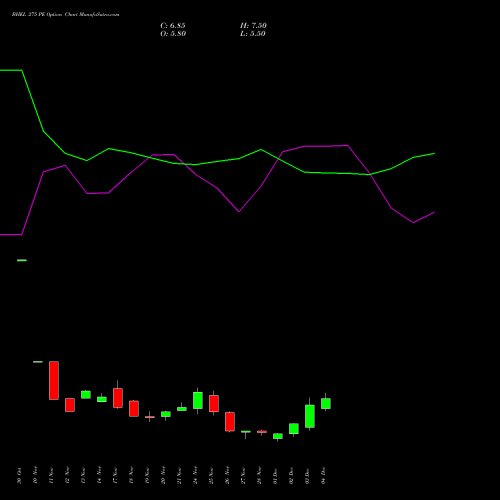Viewport: 500px width, 500px height.
Task: Select the '02 Dec' date label
Action: coord(291,476)
